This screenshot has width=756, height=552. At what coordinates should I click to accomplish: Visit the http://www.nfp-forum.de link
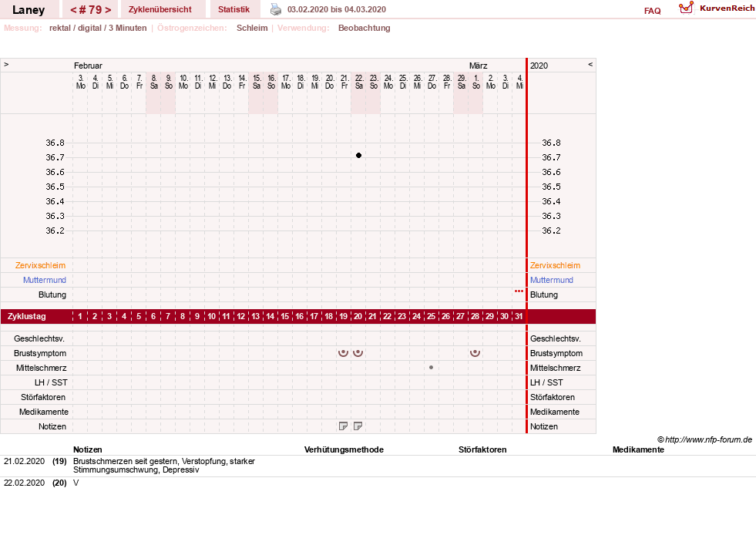[708, 439]
